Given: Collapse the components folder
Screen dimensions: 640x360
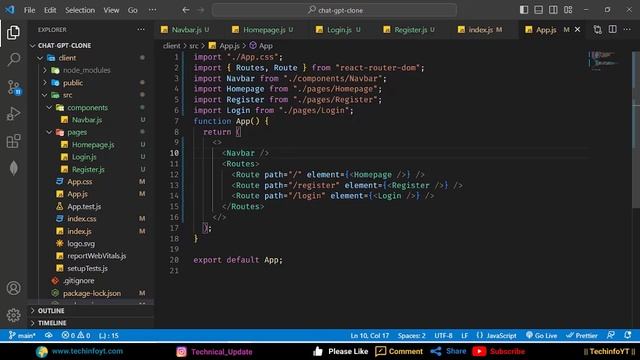Looking at the screenshot, I should click(x=87, y=107).
